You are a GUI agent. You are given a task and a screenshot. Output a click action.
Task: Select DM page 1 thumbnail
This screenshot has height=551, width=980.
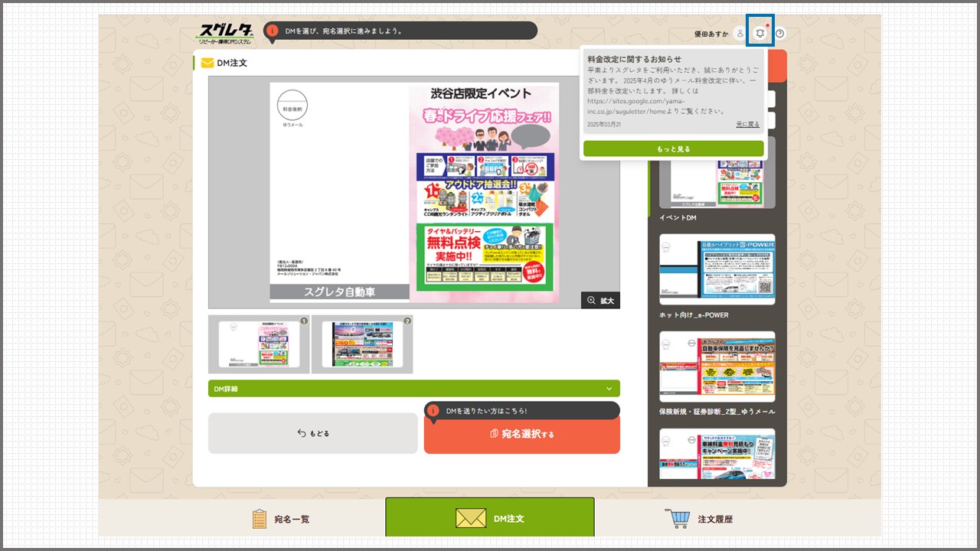pyautogui.click(x=259, y=344)
